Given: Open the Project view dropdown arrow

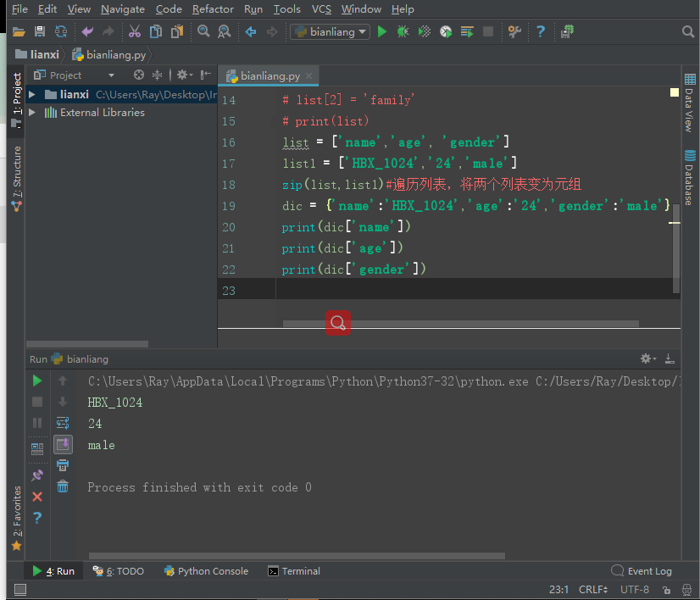Looking at the screenshot, I should click(x=111, y=75).
